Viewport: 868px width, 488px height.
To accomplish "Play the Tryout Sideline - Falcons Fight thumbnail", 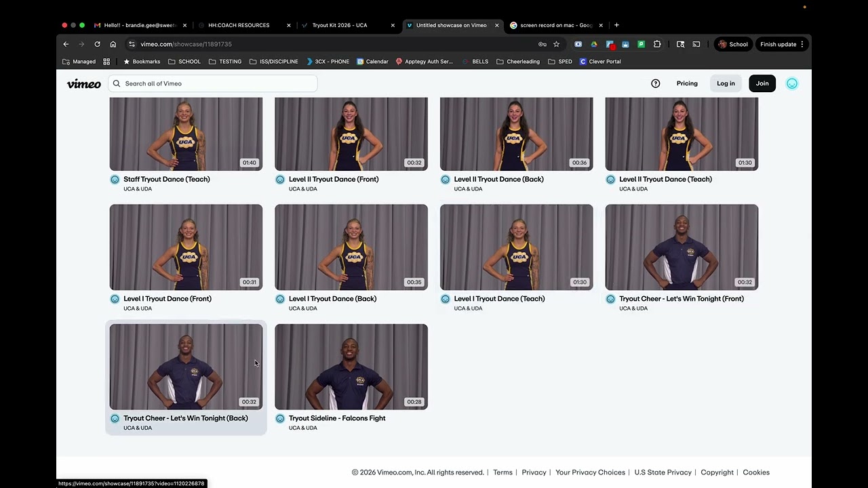I will (351, 367).
